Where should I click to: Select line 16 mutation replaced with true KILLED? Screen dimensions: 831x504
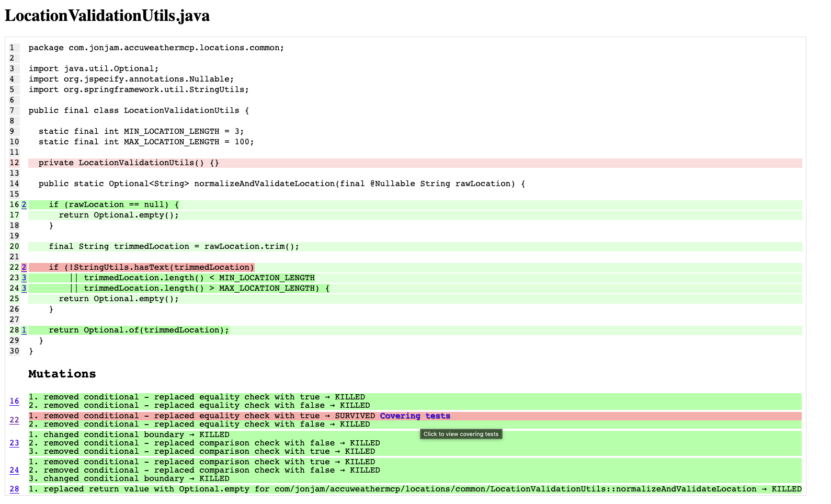(x=197, y=397)
